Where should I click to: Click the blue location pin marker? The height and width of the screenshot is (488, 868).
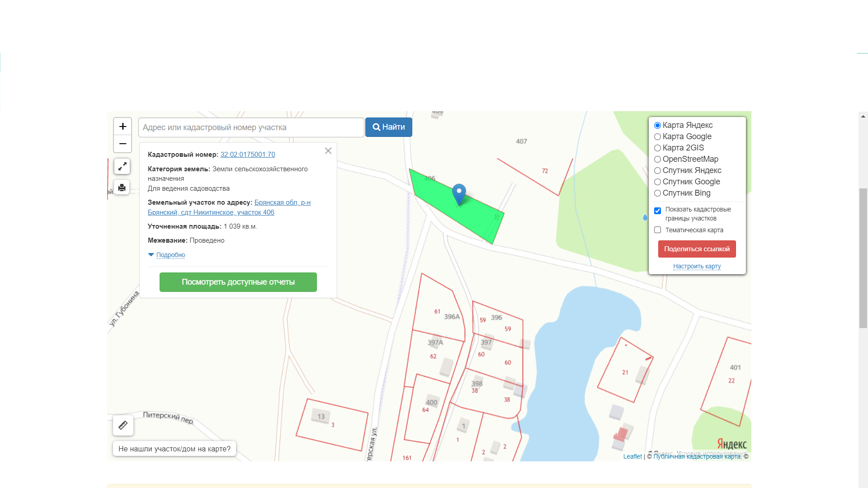[x=459, y=193]
